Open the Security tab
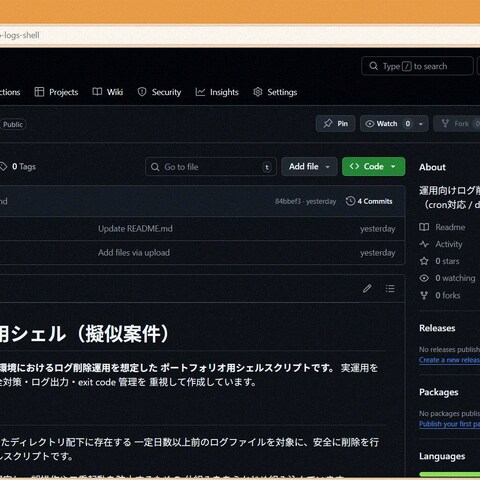The width and height of the screenshot is (480, 480). point(159,92)
